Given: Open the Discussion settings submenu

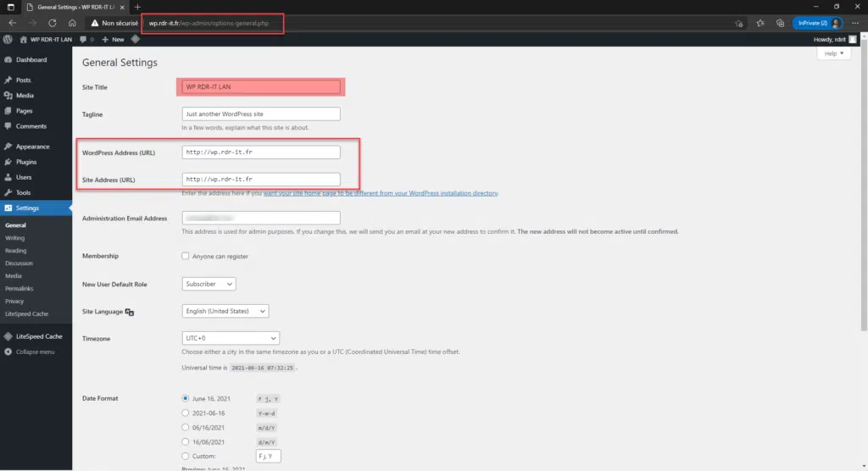Looking at the screenshot, I should (19, 263).
